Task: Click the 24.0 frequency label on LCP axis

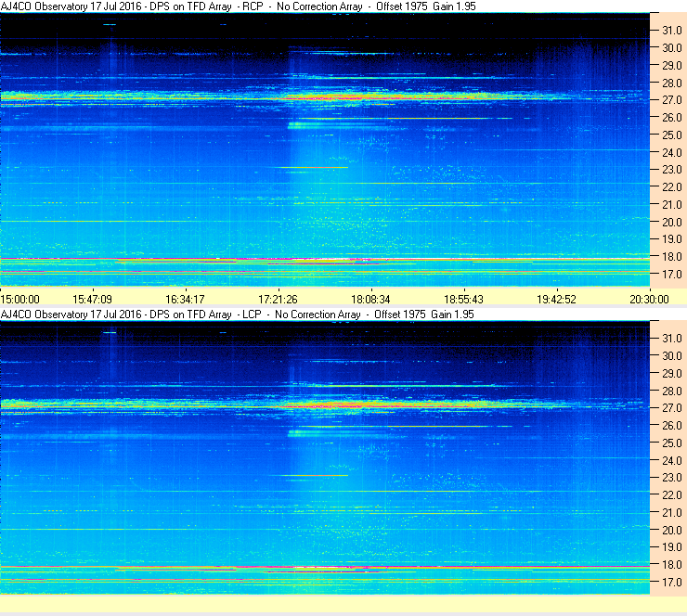Action: tap(672, 460)
